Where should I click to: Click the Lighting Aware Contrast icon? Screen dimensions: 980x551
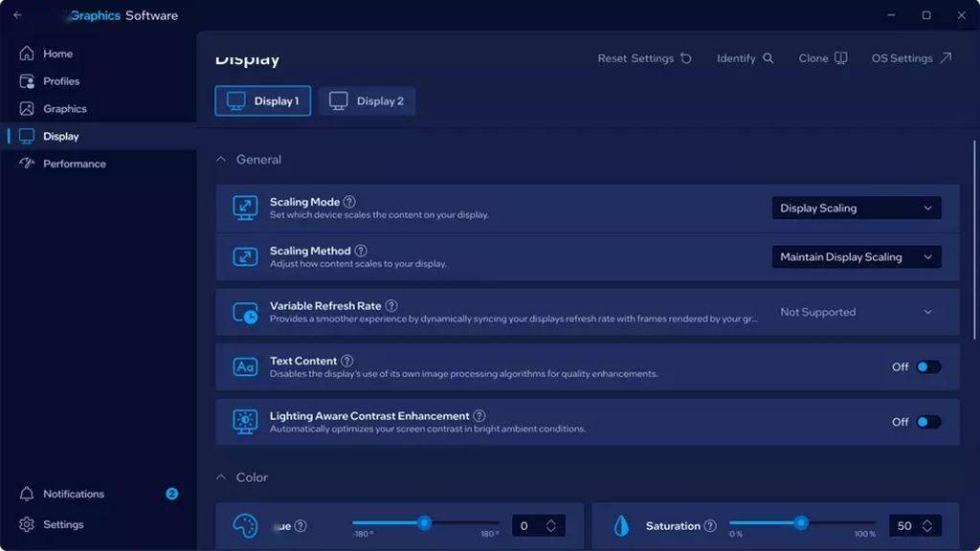point(245,422)
